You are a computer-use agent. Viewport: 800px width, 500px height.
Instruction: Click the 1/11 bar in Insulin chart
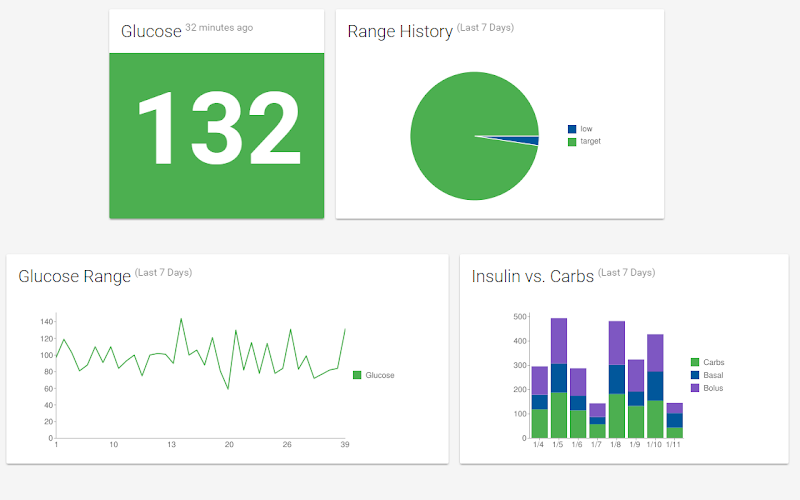(x=674, y=420)
